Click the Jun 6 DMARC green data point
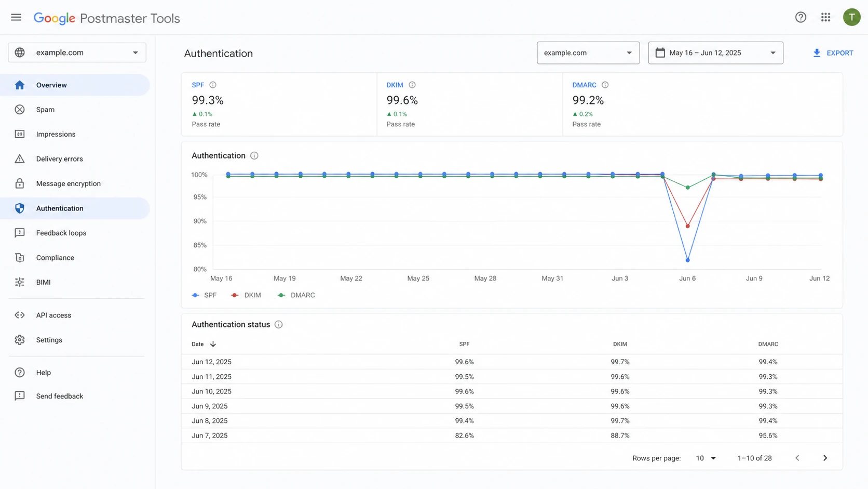 click(687, 188)
